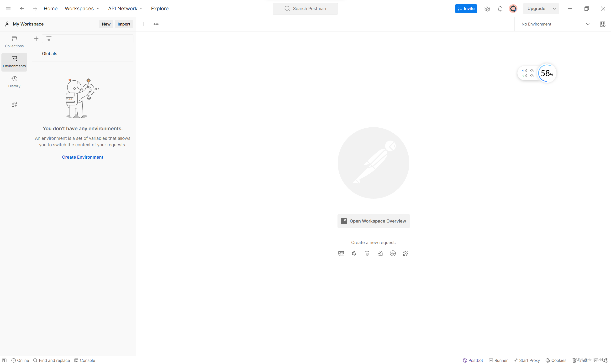Open environment quick look icon

pyautogui.click(x=602, y=24)
